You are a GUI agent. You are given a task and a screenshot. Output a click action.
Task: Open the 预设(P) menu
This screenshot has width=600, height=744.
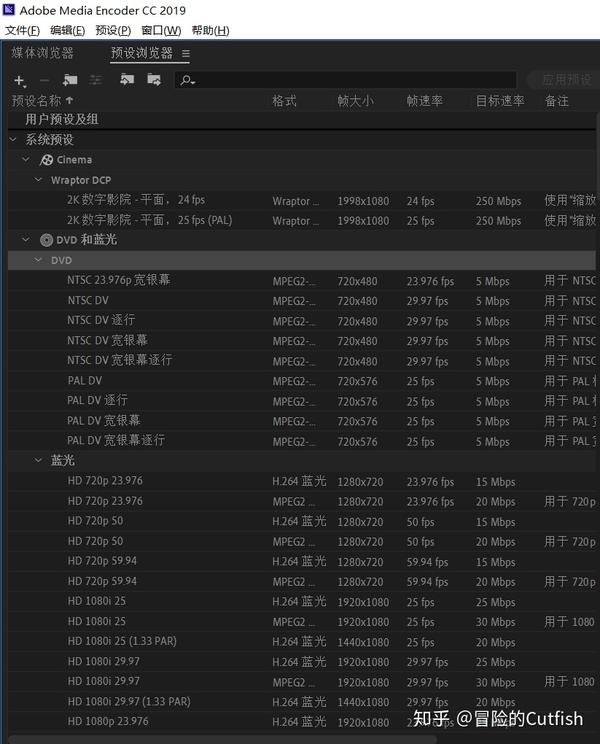pos(113,30)
